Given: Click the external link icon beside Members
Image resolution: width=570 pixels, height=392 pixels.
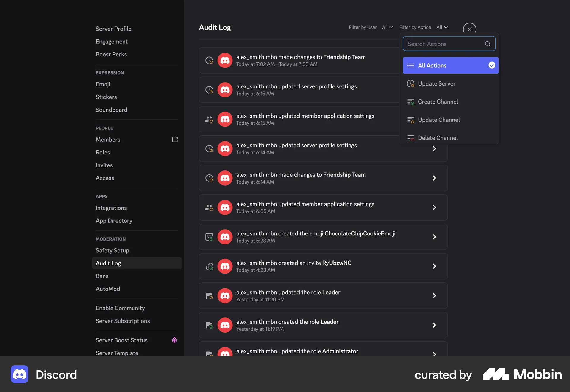Looking at the screenshot, I should click(x=175, y=139).
